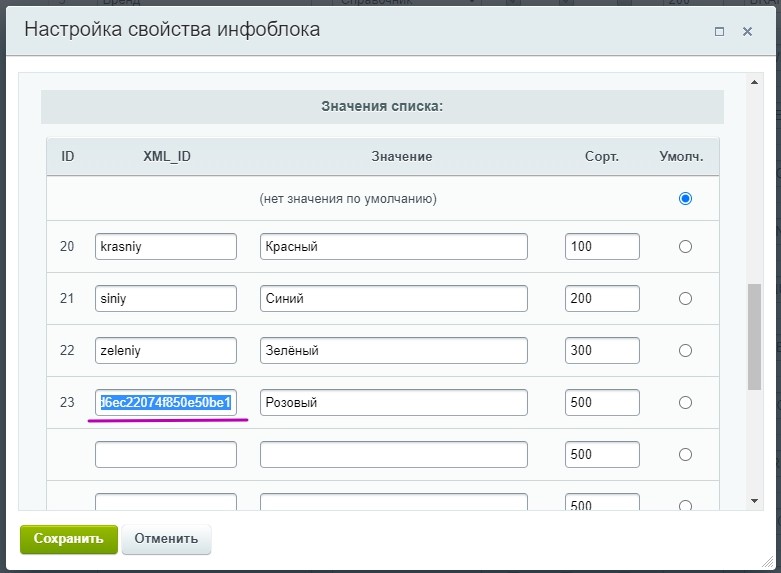Image resolution: width=781 pixels, height=573 pixels.
Task: Set Розовый as default value
Action: (685, 402)
